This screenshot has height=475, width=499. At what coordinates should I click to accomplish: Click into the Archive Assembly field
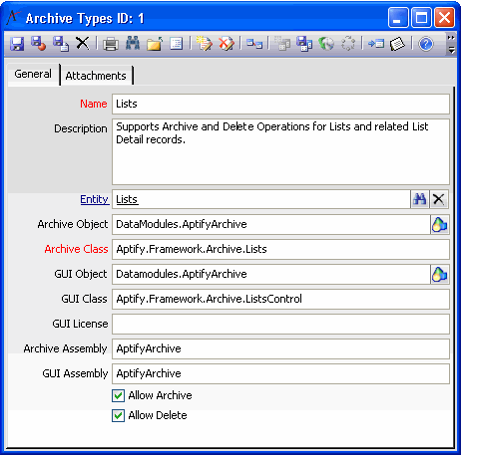pos(281,349)
